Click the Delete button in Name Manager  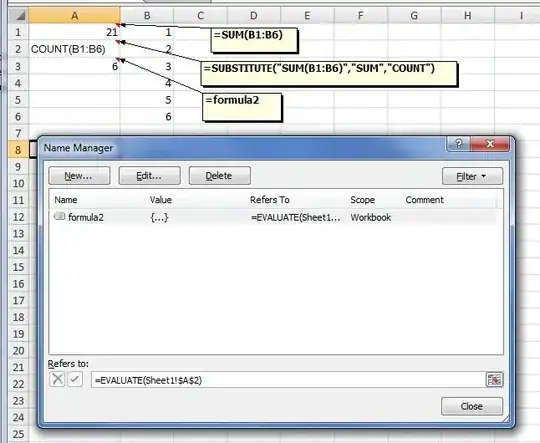pyautogui.click(x=220, y=176)
